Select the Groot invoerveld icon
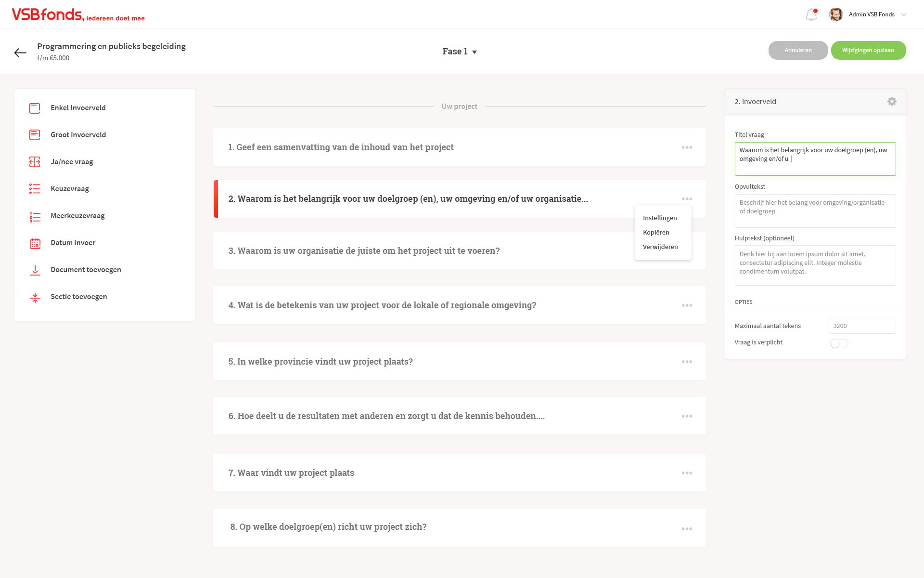 coord(35,135)
